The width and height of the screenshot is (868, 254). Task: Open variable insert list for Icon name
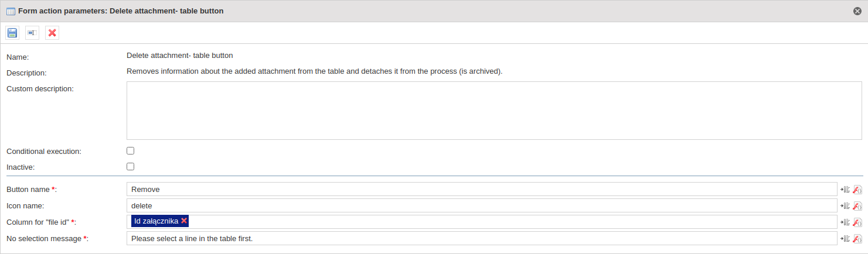tap(845, 205)
